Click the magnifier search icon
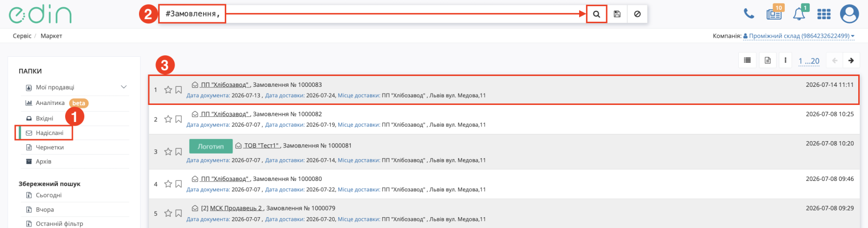Screen dimensions: 868x228 point(596,14)
